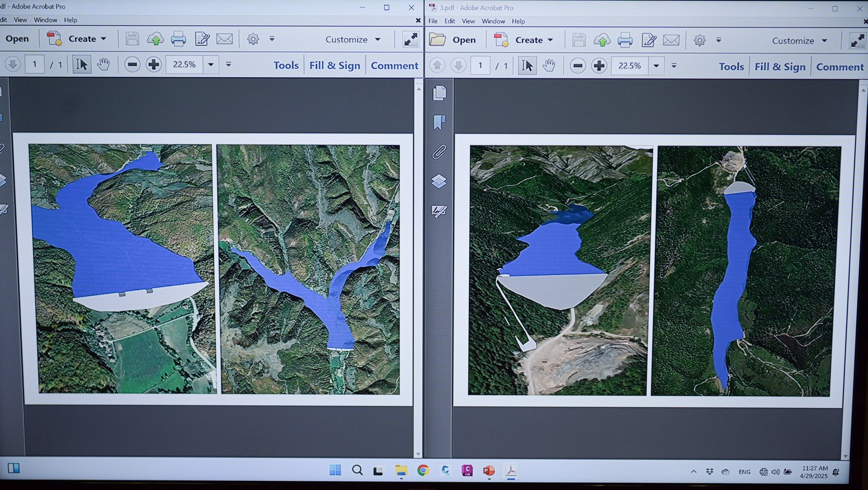The height and width of the screenshot is (490, 868).
Task: Toggle read mode in the right window
Action: point(857,40)
